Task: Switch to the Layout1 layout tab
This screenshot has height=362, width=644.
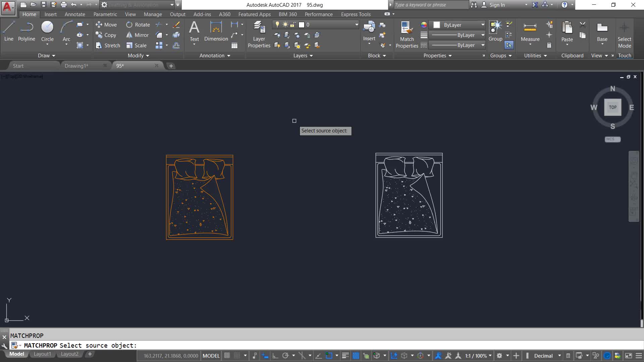Action: pos(42,354)
